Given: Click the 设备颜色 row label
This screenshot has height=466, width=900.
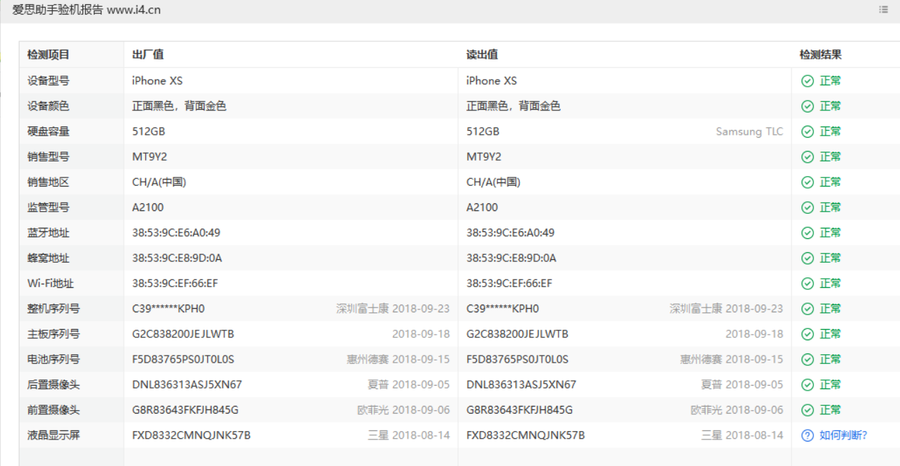Looking at the screenshot, I should click(48, 106).
